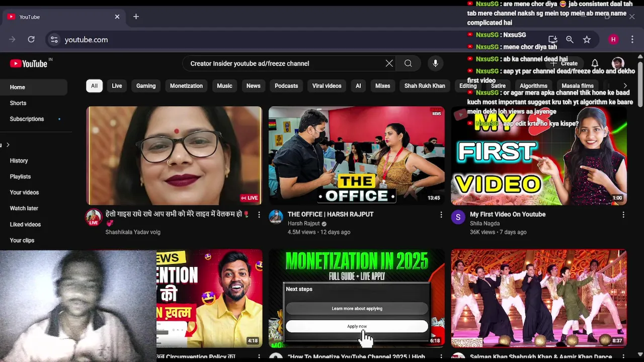Viewport: 644px width, 362px height.
Task: Click the YouTube logo home icon
Action: click(29, 63)
